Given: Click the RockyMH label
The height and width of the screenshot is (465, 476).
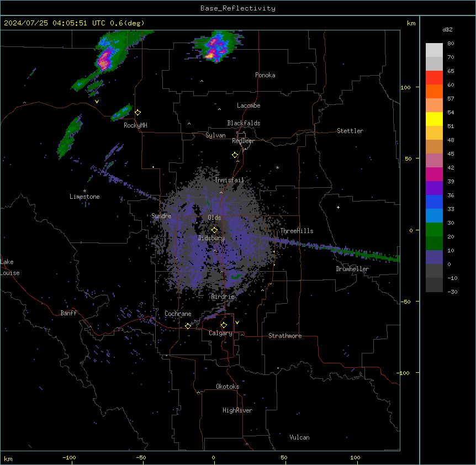Looking at the screenshot, I should (x=135, y=125).
